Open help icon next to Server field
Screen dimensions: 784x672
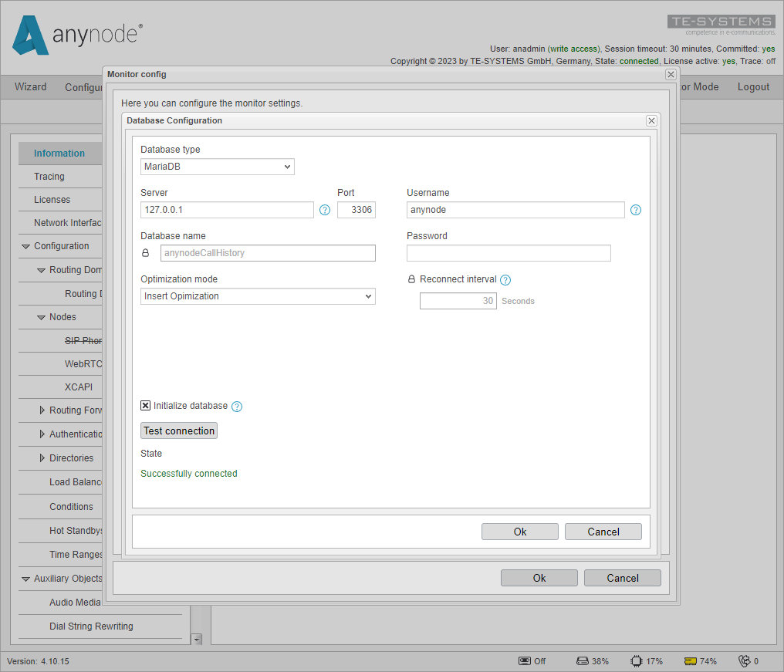[x=324, y=210]
